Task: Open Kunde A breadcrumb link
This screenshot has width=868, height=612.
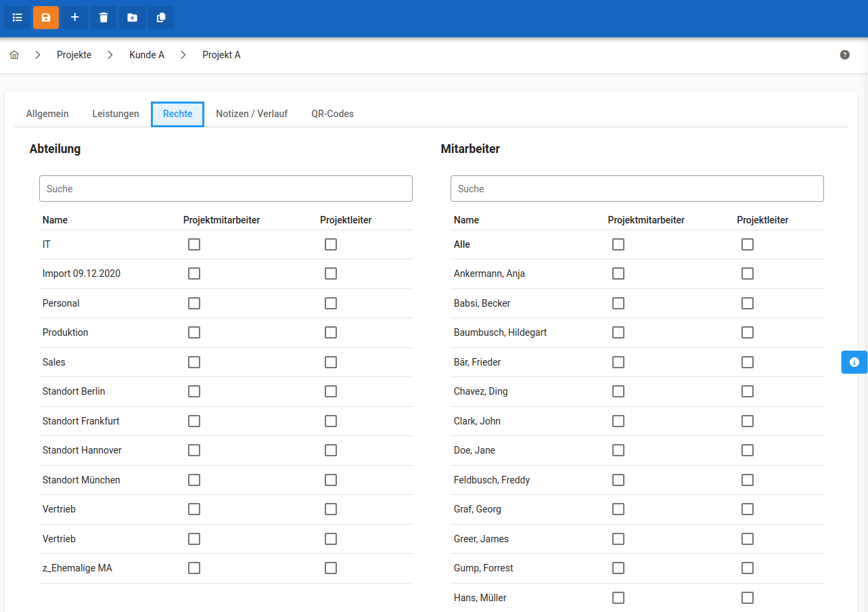Action: pyautogui.click(x=147, y=55)
